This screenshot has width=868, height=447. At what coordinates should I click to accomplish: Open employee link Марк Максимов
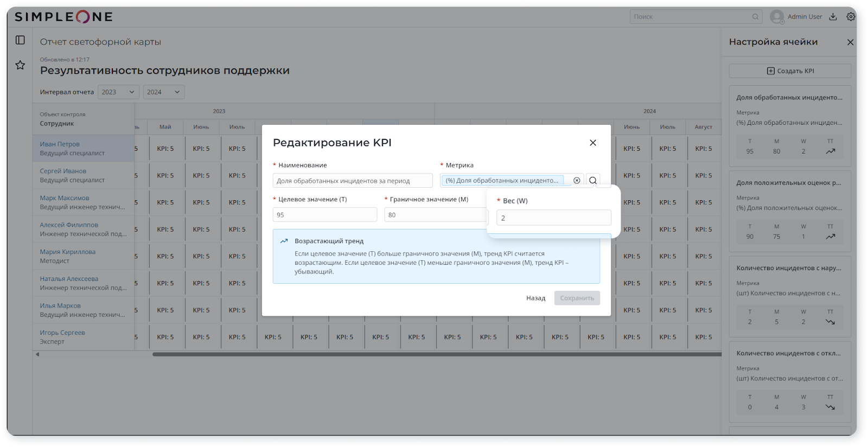click(x=65, y=198)
